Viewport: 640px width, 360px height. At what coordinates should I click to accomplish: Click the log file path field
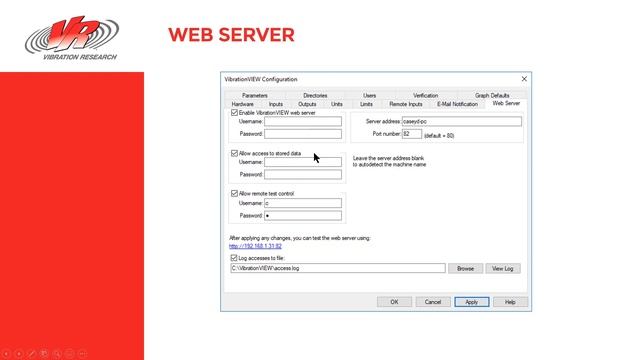[x=338, y=269]
